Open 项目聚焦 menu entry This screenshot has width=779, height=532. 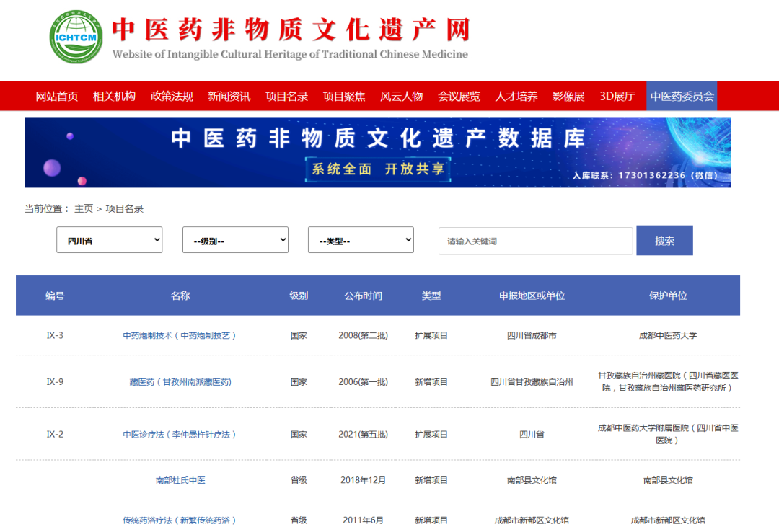coord(344,97)
